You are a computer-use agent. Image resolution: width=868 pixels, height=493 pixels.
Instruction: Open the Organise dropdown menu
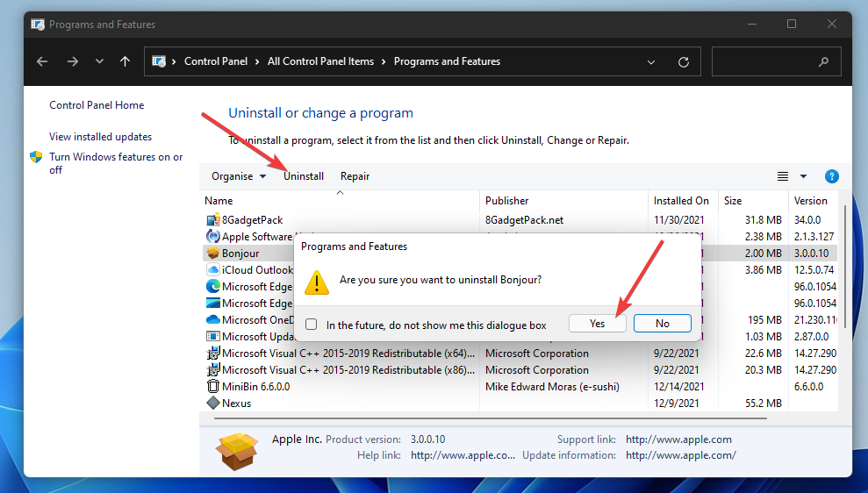pyautogui.click(x=239, y=176)
